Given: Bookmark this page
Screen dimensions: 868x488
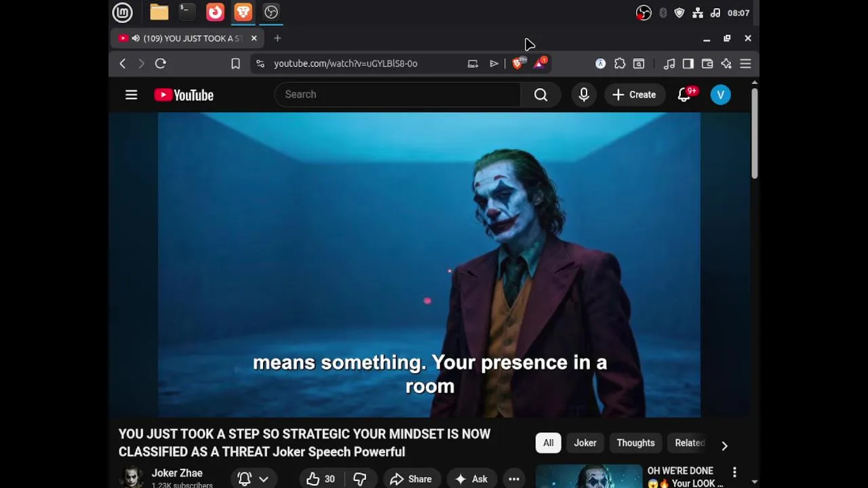Looking at the screenshot, I should click(235, 64).
